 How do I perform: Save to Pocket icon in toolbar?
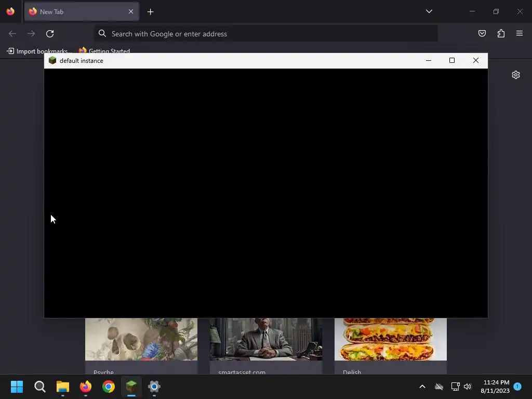482,33
